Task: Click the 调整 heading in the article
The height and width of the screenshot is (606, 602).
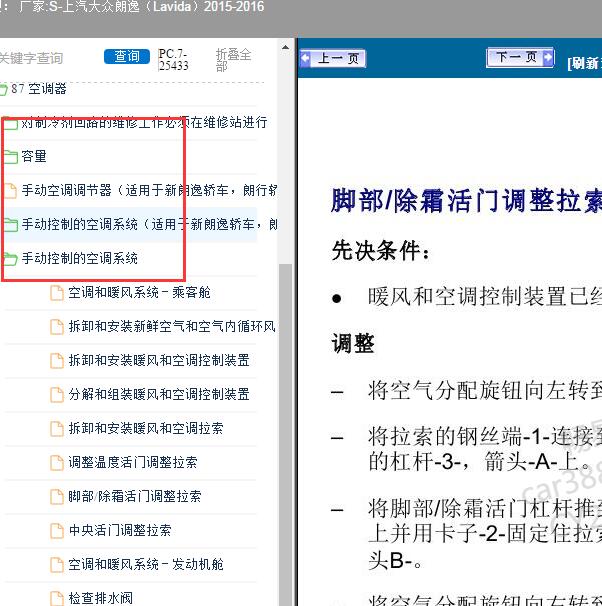Action: [x=353, y=343]
